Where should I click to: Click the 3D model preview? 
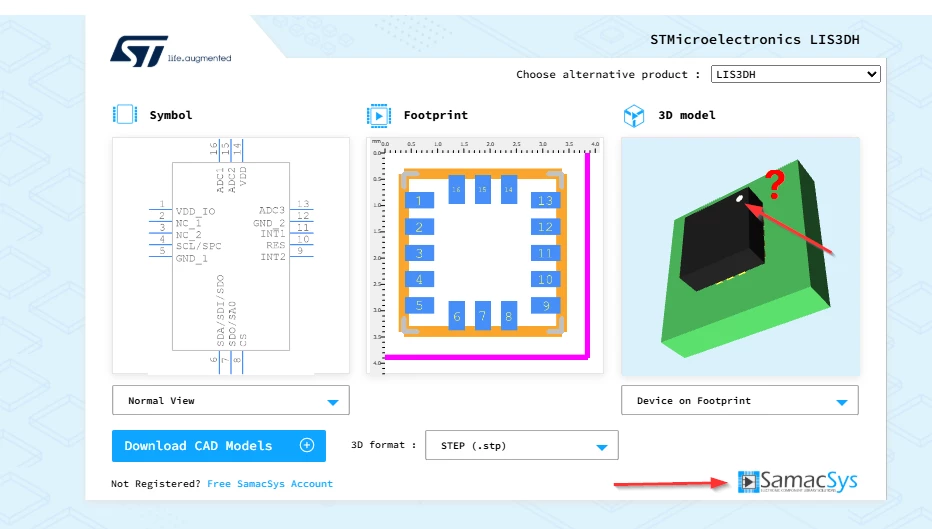[x=740, y=256]
